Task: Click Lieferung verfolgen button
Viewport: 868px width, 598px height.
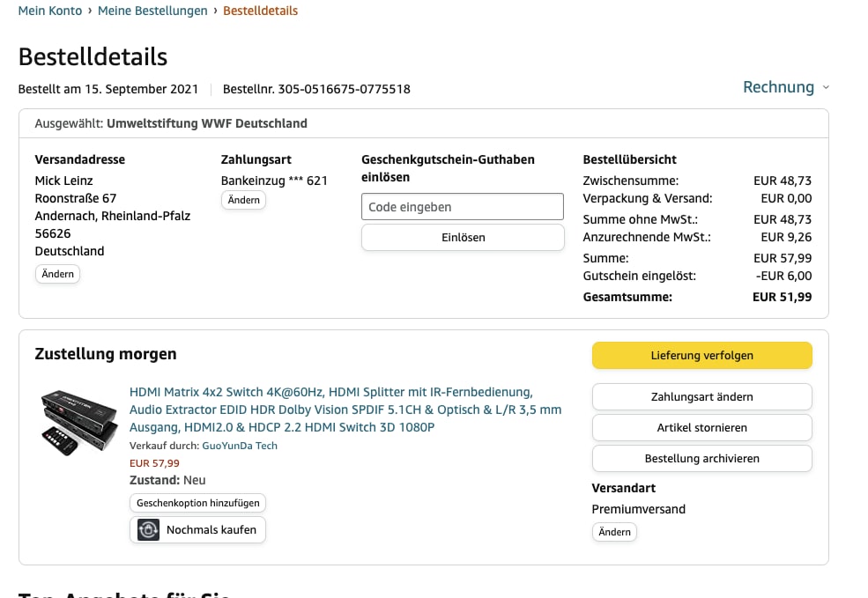Action: tap(701, 356)
